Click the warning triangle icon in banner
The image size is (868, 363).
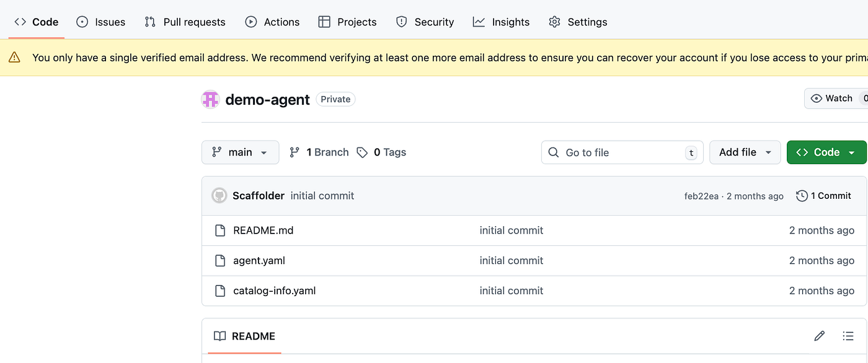click(x=14, y=58)
